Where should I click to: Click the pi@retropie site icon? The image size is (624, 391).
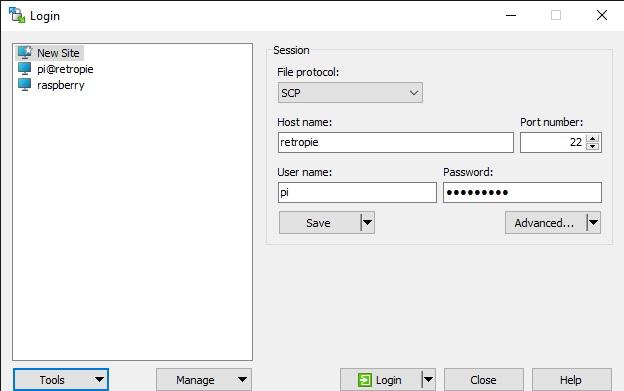coord(25,69)
